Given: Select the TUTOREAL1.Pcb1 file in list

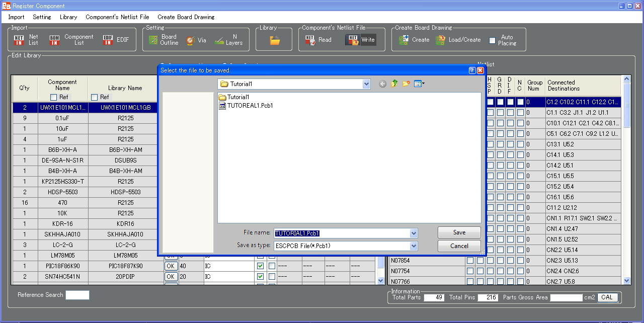Looking at the screenshot, I should click(246, 106).
